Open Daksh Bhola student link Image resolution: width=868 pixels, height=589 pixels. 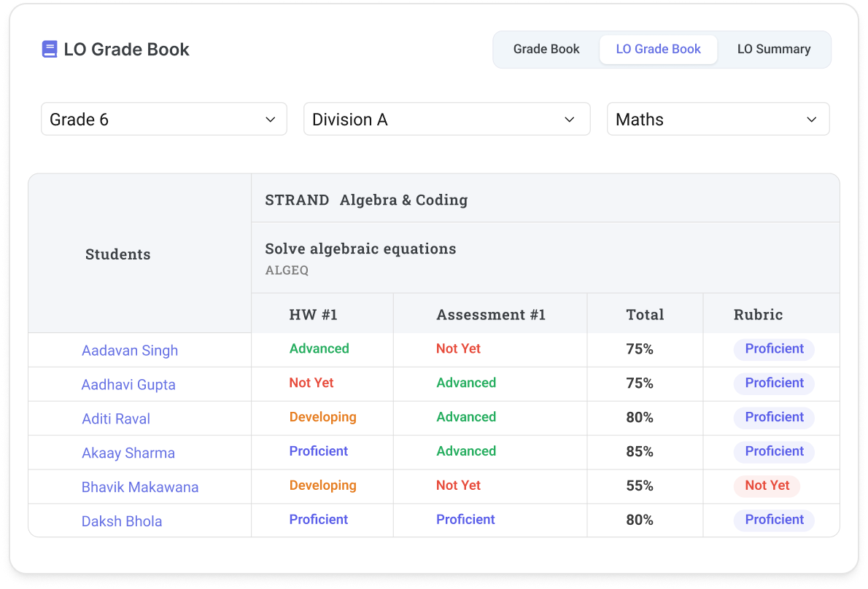[122, 521]
